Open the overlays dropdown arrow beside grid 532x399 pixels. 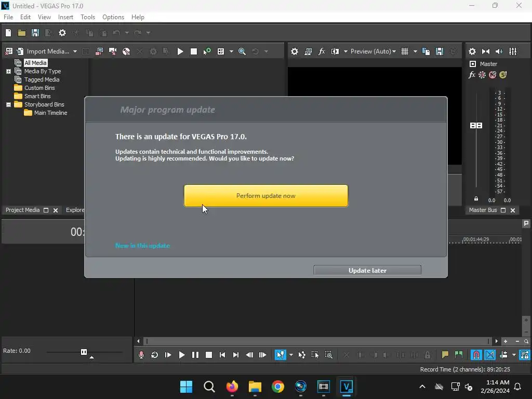click(415, 51)
